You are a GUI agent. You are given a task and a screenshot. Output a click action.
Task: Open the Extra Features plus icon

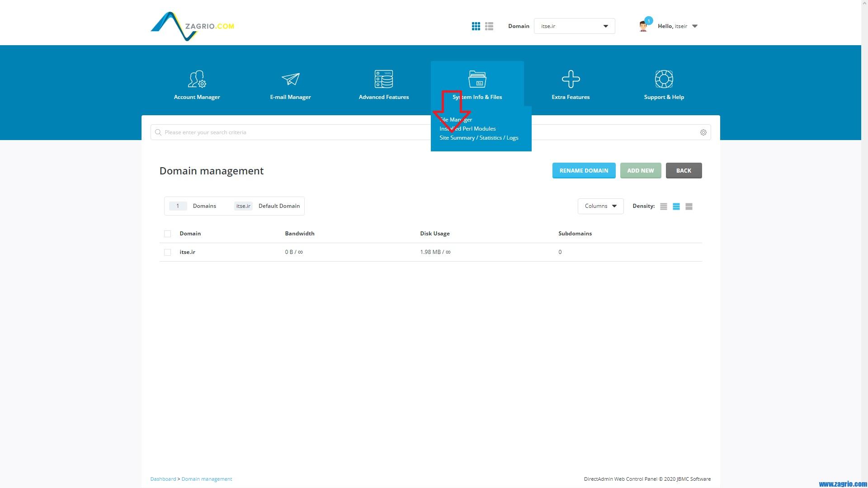point(571,79)
